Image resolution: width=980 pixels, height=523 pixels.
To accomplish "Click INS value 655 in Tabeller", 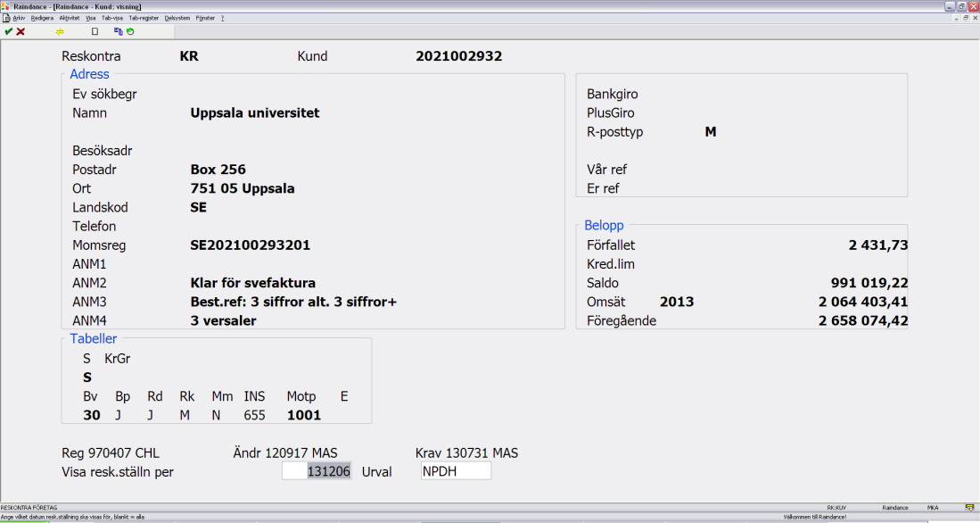I will (x=254, y=415).
